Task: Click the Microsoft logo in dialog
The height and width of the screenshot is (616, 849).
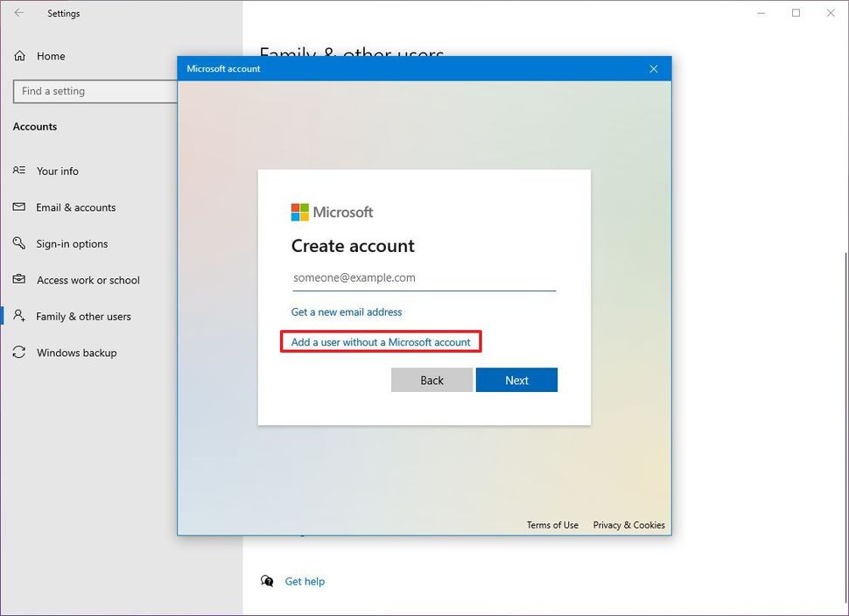Action: pos(332,213)
